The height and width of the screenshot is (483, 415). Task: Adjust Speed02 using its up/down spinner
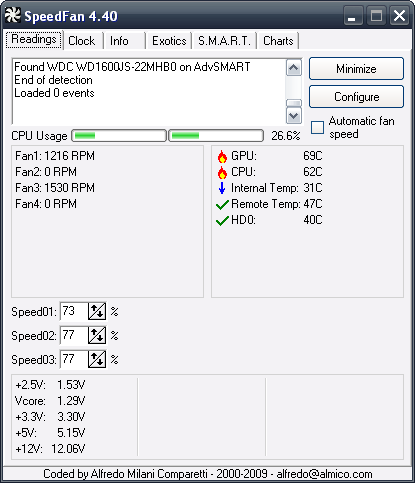click(97, 335)
